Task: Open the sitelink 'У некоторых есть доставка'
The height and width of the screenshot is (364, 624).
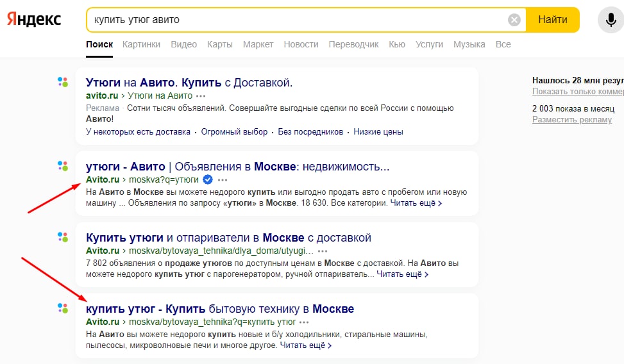Action: tap(138, 131)
